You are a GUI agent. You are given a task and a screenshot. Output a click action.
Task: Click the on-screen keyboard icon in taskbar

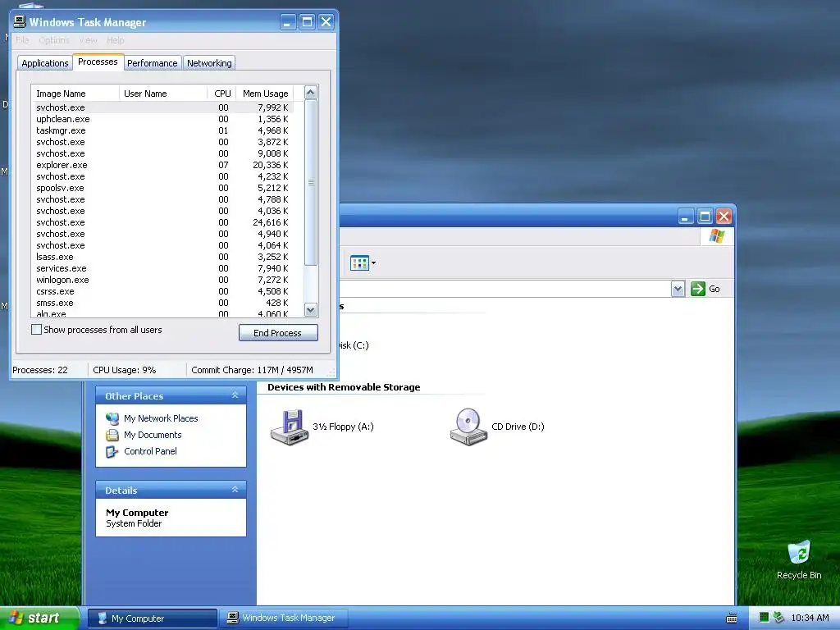[x=731, y=619]
